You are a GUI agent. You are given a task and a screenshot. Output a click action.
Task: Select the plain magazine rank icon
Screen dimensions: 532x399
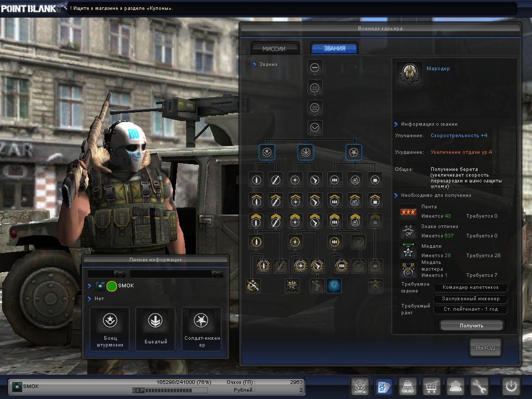click(x=335, y=180)
